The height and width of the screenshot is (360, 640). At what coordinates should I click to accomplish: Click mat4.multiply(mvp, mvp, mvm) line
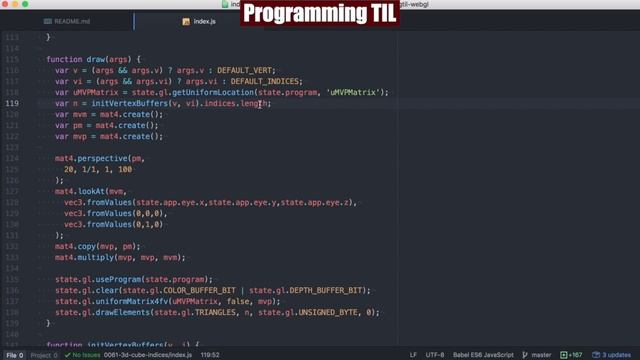(x=120, y=258)
